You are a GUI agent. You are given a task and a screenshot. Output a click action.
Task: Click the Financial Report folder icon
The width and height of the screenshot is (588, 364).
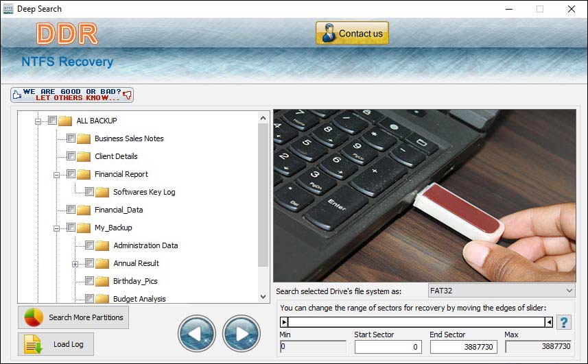pos(84,174)
